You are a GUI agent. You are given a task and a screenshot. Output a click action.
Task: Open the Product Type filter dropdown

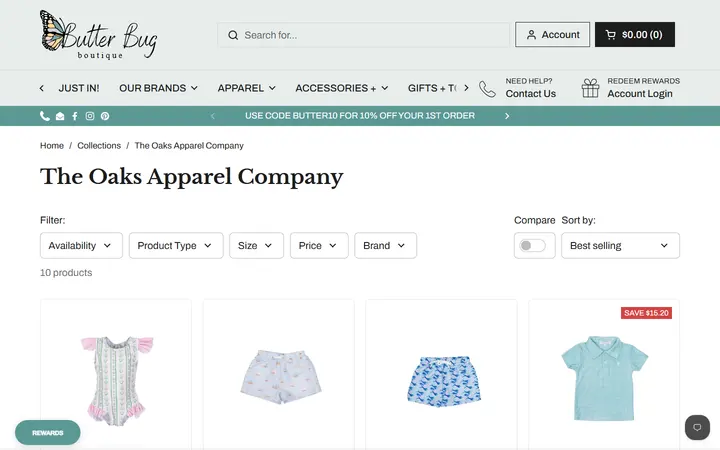[x=176, y=246]
